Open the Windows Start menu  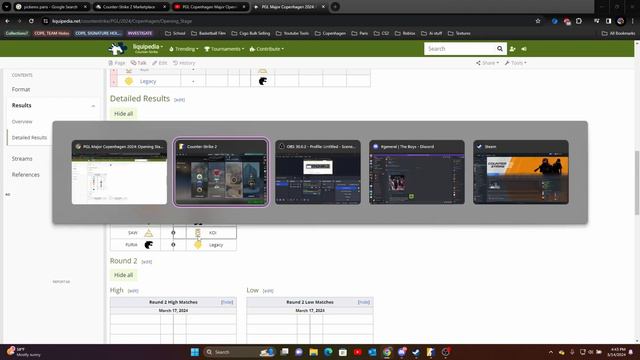pyautogui.click(x=195, y=352)
